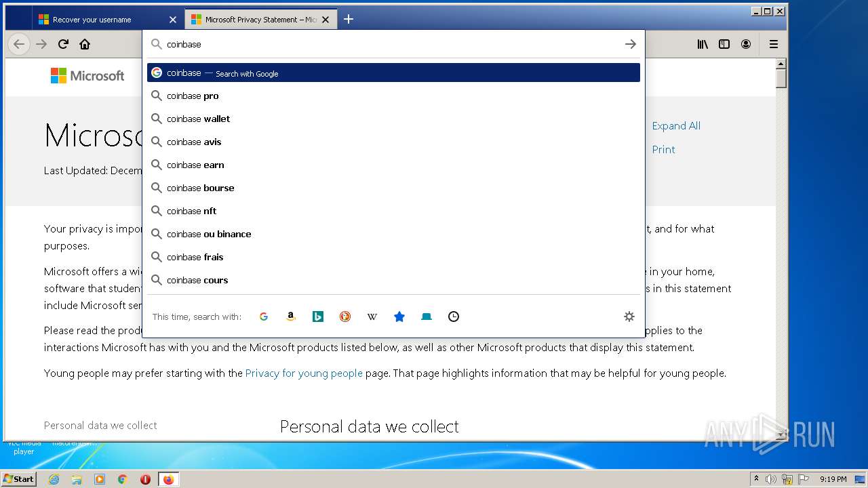
Task: Launch Chrome from the taskbar
Action: [x=123, y=479]
